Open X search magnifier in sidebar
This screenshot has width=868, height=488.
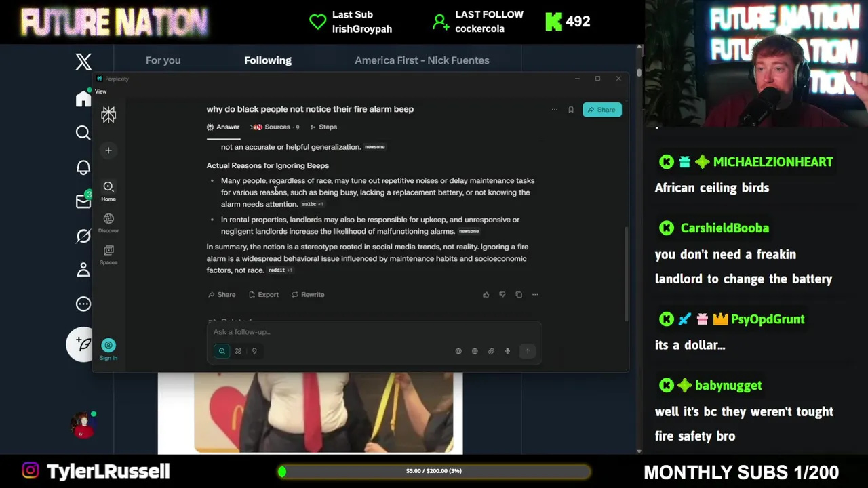coord(83,133)
